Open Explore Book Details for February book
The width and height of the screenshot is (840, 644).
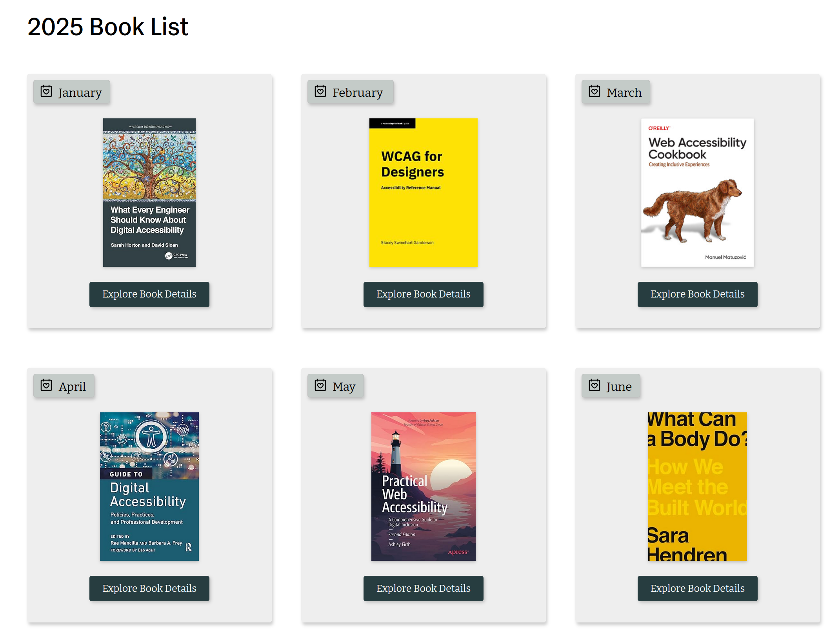point(424,294)
